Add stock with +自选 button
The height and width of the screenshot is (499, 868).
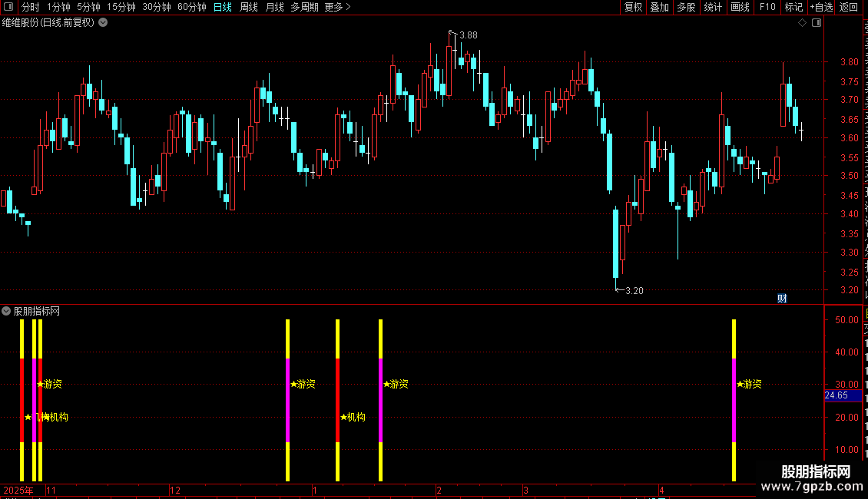pyautogui.click(x=821, y=7)
